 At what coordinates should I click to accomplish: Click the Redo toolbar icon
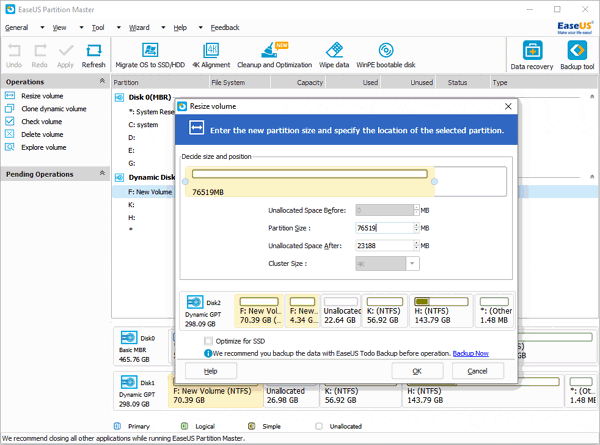pos(40,51)
